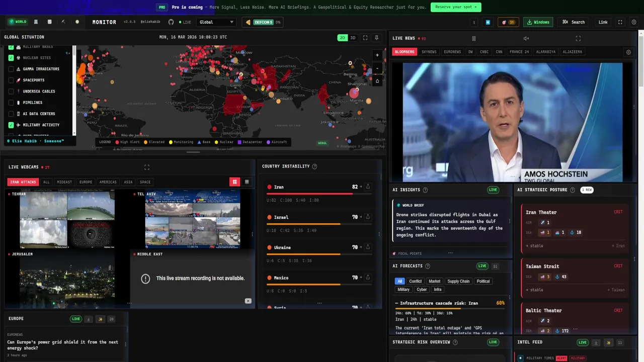Screen dimensions: 644x362
Task: Open the notifications badge showing 31
Action: [508, 22]
